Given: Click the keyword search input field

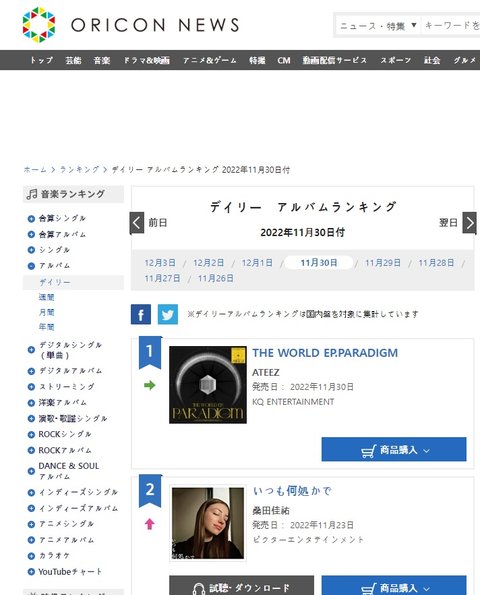Looking at the screenshot, I should pos(451,25).
